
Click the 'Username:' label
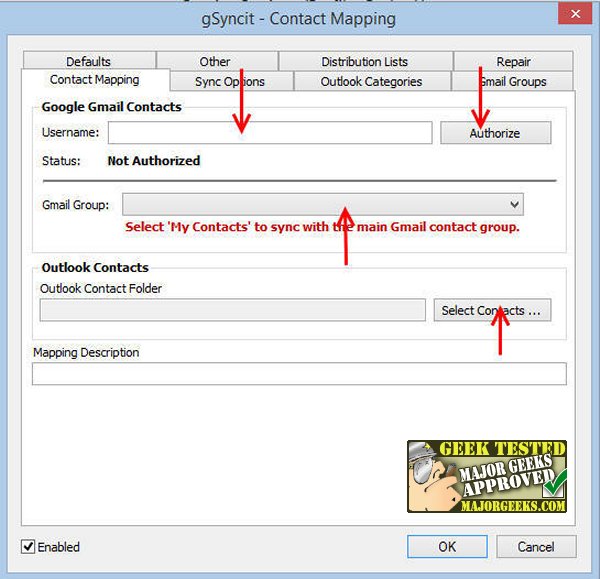tap(70, 132)
